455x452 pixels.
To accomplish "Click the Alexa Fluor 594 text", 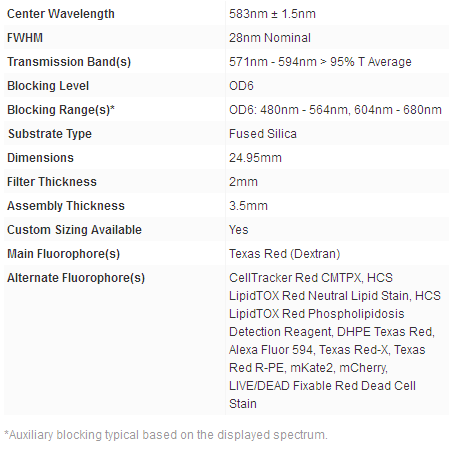I will tap(271, 350).
